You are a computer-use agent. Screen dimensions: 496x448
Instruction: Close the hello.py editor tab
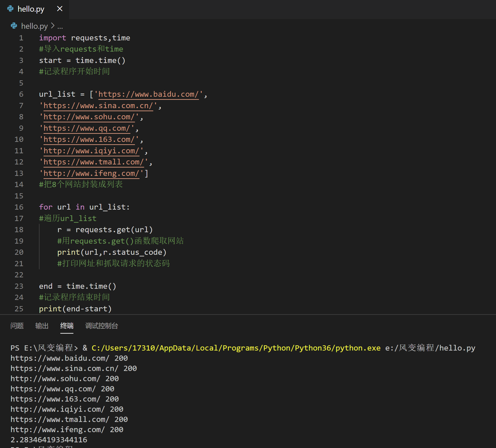(60, 9)
